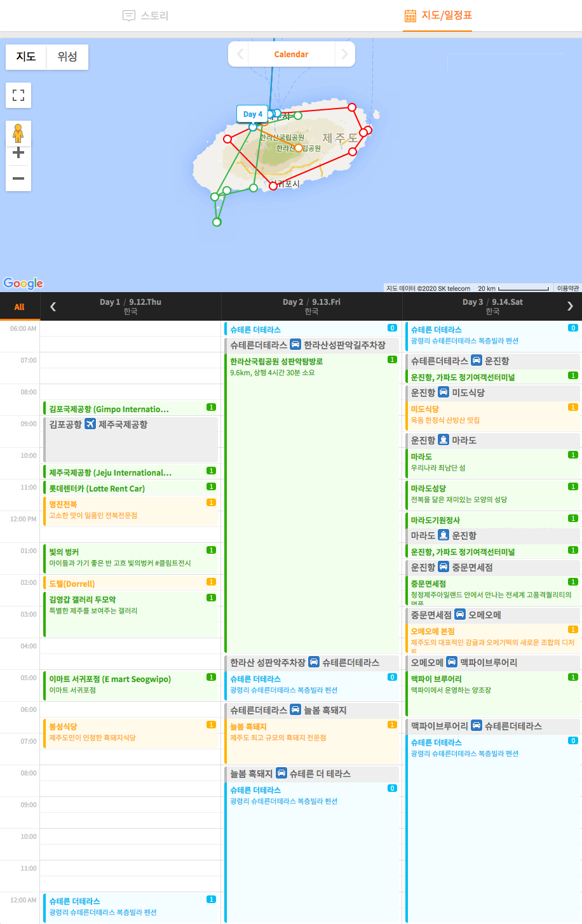The width and height of the screenshot is (582, 924).
Task: Open the Calendar dropdown
Action: click(291, 54)
